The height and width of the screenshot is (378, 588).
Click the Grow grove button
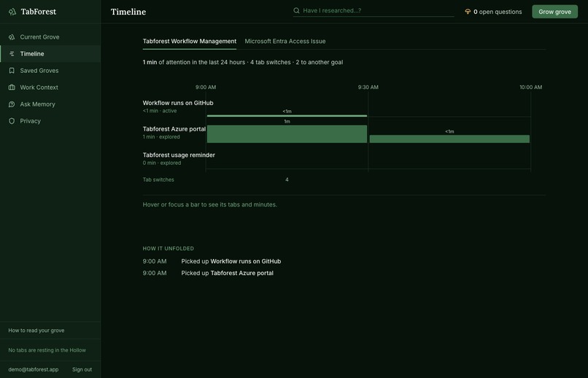(554, 12)
